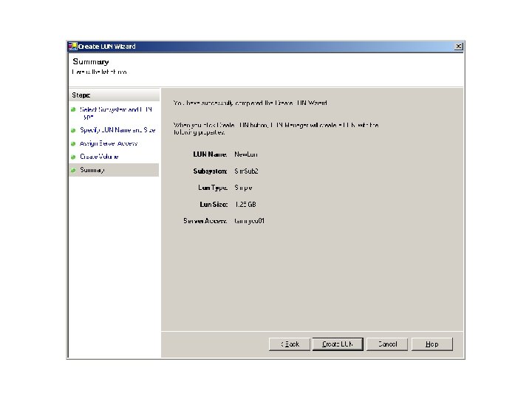Viewport: 532px width, 399px height.
Task: Select the 'Select Subsystem and LUN Type' step
Action: [116, 113]
